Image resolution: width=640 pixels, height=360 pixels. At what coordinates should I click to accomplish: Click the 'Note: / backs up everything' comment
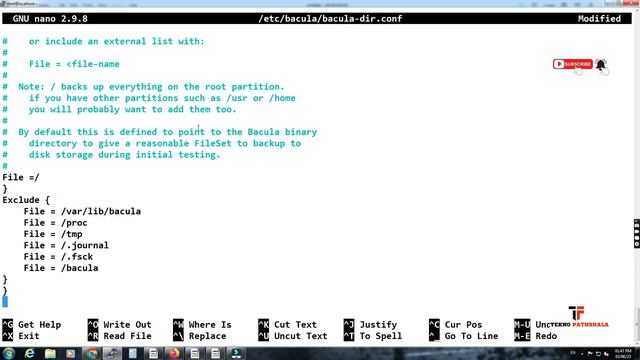(x=151, y=87)
